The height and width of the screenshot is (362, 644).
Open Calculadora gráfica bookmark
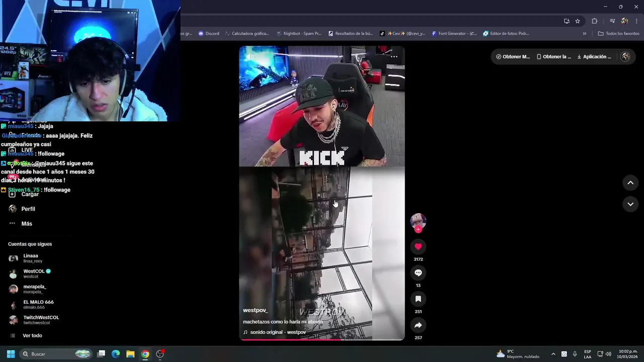click(247, 34)
